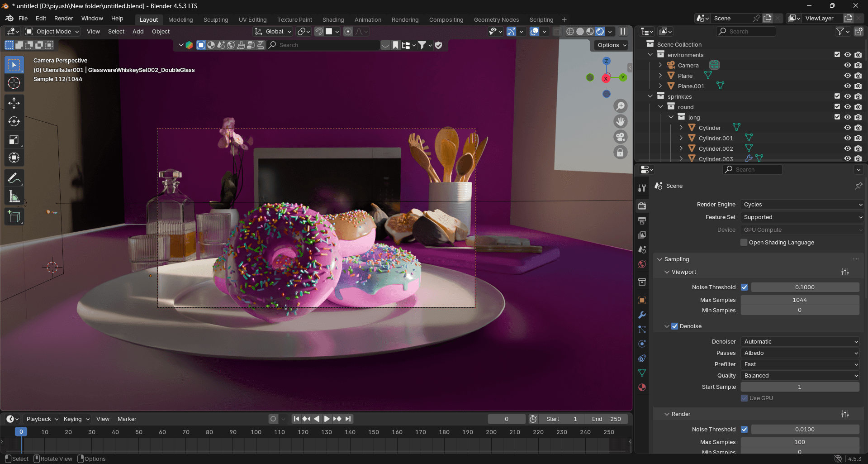Hide Plane.001 in the viewport
This screenshot has height=464, width=868.
[x=848, y=86]
